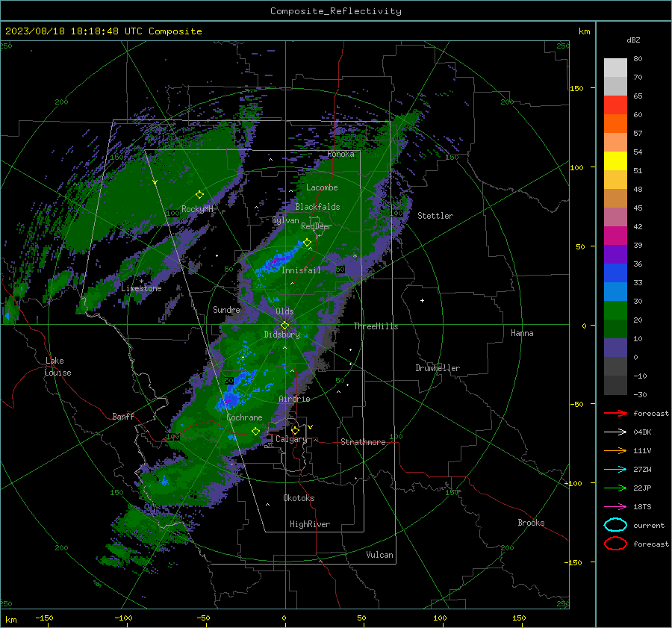Click the Okotoks town label
Image resolution: width=672 pixels, height=628 pixels.
point(299,498)
